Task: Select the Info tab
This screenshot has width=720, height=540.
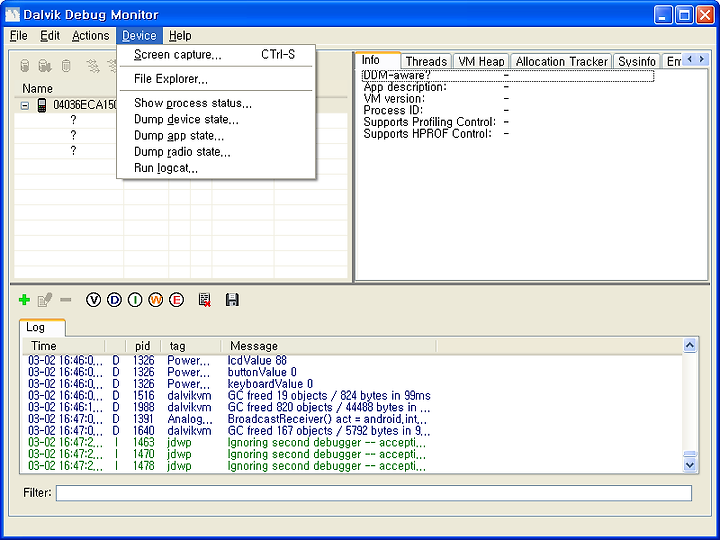Action: click(x=378, y=60)
